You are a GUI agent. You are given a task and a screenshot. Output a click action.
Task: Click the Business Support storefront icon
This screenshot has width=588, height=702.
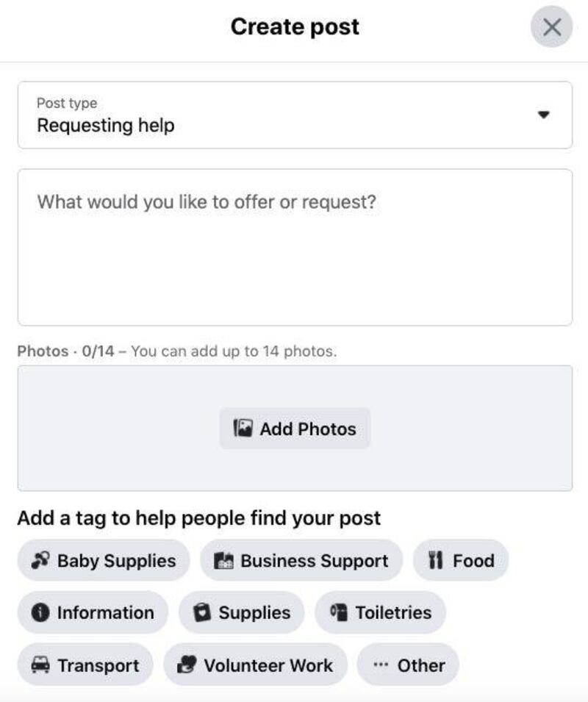223,561
